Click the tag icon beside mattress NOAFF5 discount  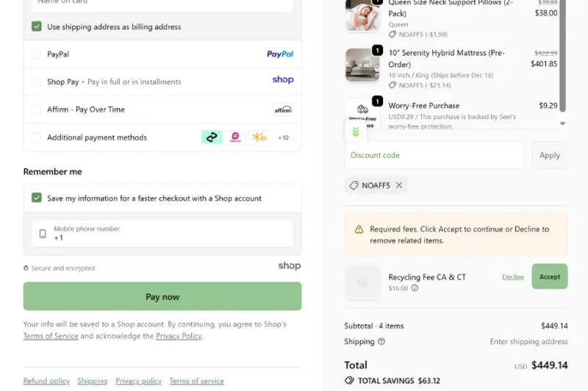[x=392, y=85]
